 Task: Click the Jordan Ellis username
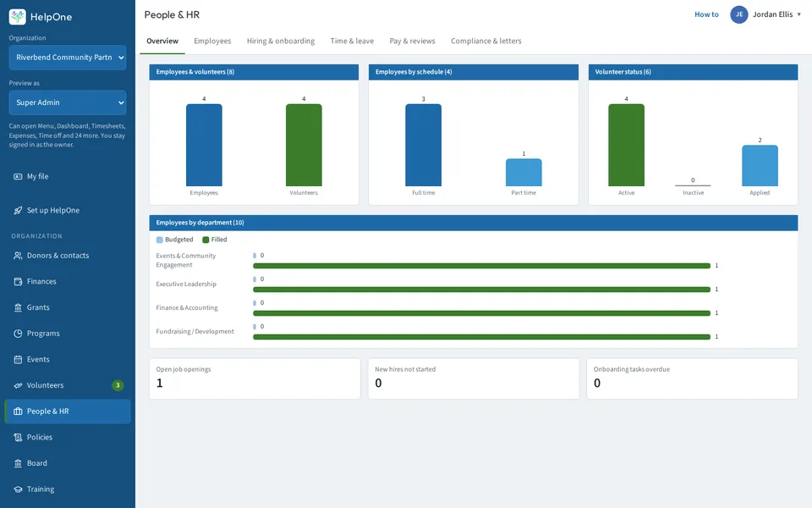[772, 14]
